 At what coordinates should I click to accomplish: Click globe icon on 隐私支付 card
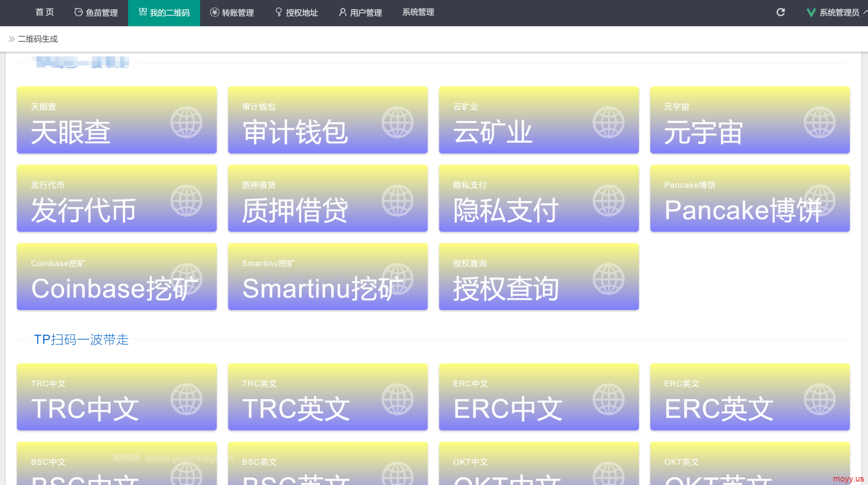coord(608,201)
